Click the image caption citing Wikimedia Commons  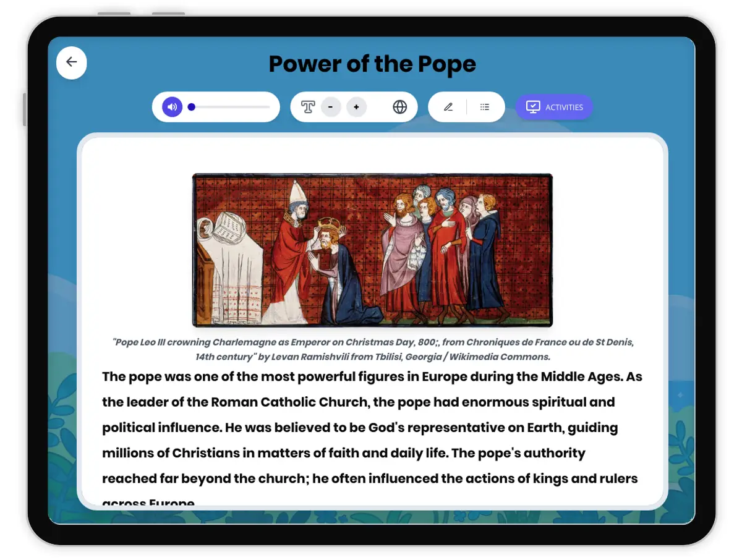coord(372,349)
